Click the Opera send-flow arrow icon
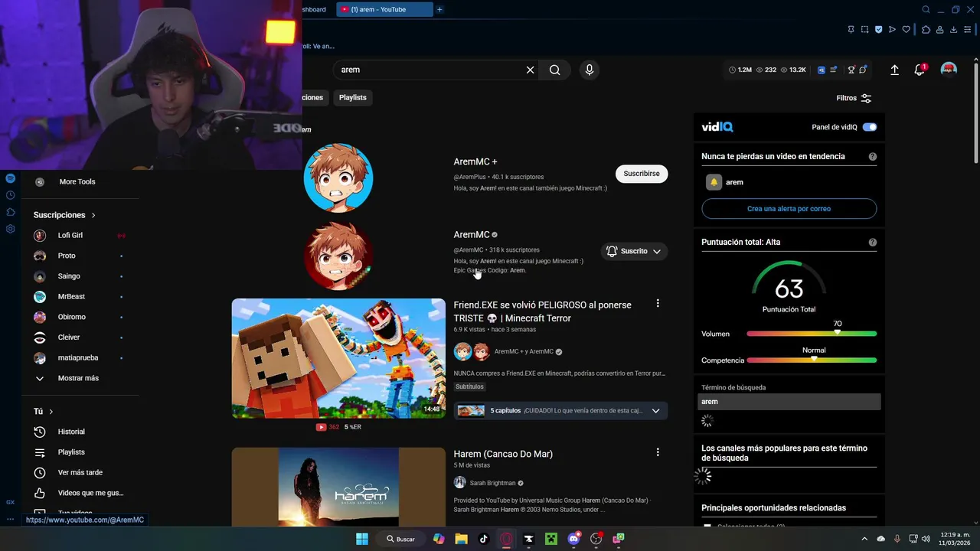The image size is (980, 551). pos(892,30)
